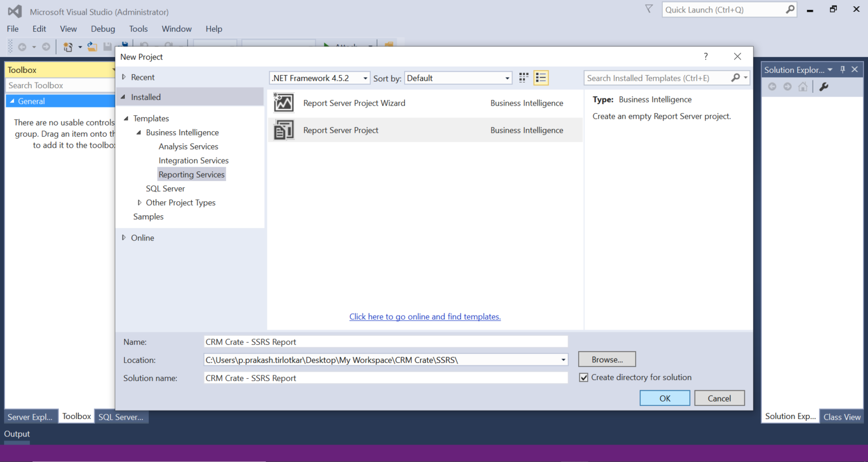Click the wrench Properties icon in Solution Explorer
The image size is (868, 462).
(824, 87)
